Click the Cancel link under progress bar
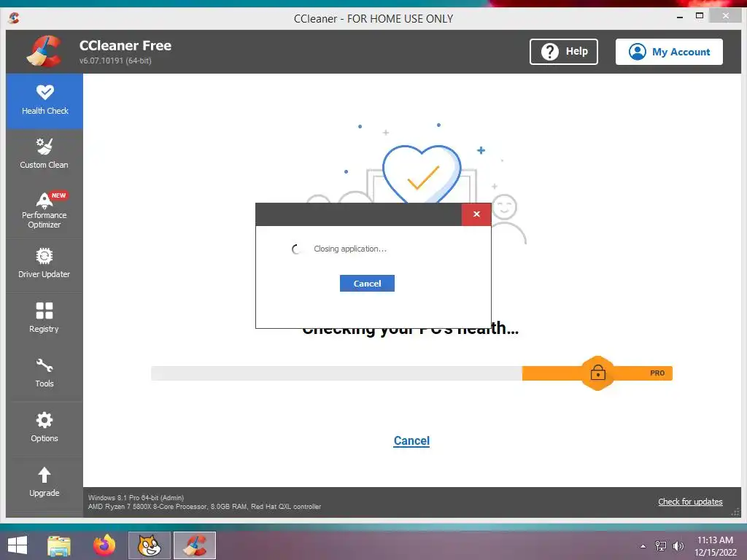The height and width of the screenshot is (560, 747). click(411, 440)
